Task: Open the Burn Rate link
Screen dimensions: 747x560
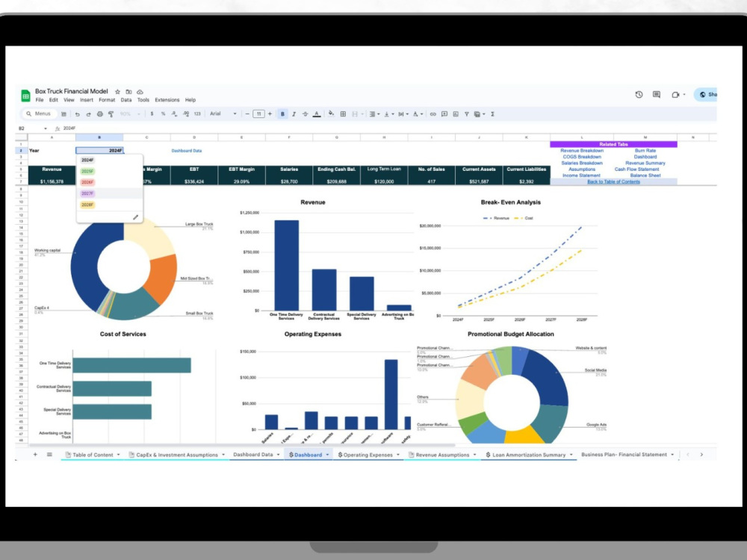Action: (645, 151)
